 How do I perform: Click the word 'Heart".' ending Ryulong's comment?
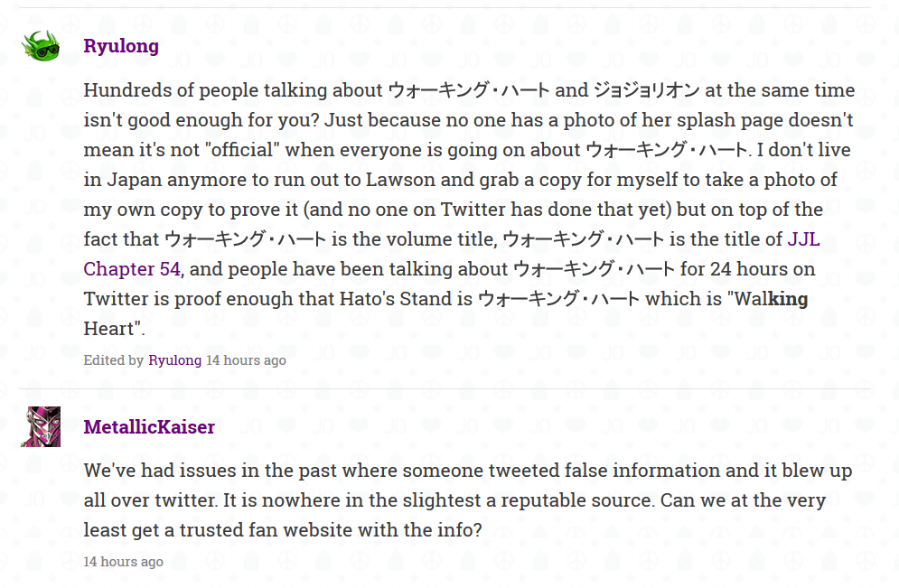(x=114, y=329)
